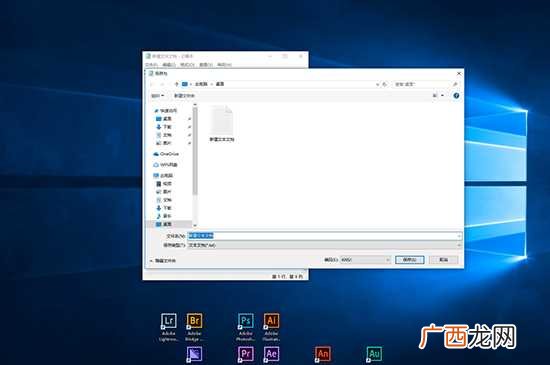This screenshot has height=365, width=550.
Task: Open the file name dropdown arrow
Action: [459, 236]
